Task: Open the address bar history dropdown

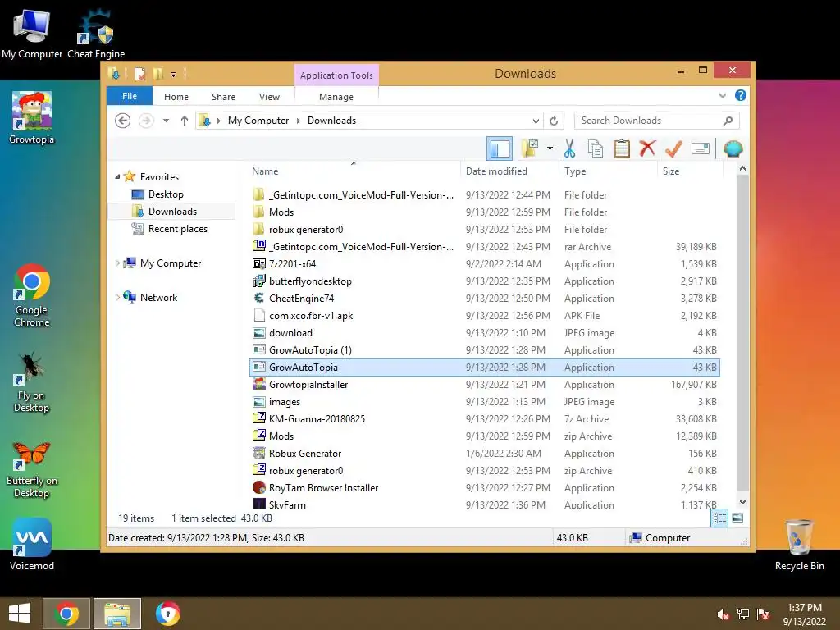Action: [x=535, y=121]
